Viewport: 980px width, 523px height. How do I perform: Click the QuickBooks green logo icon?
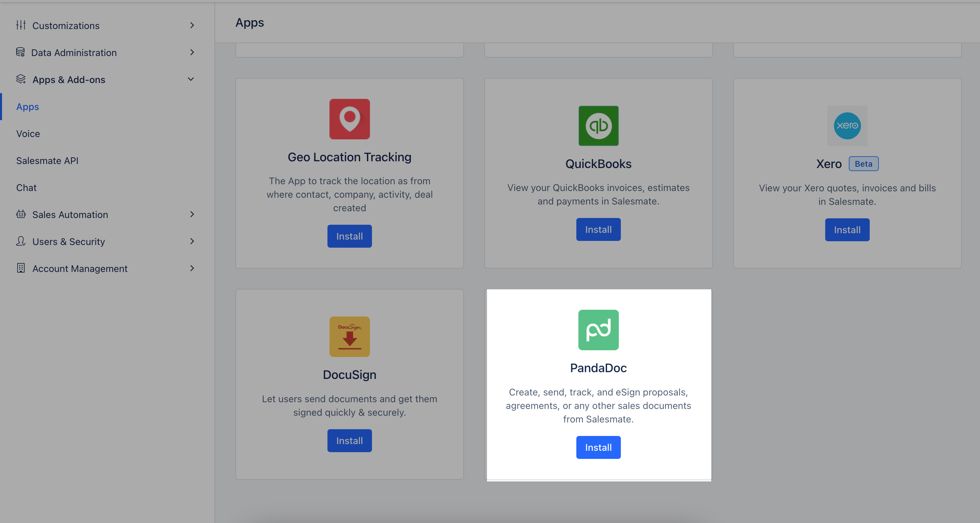598,126
